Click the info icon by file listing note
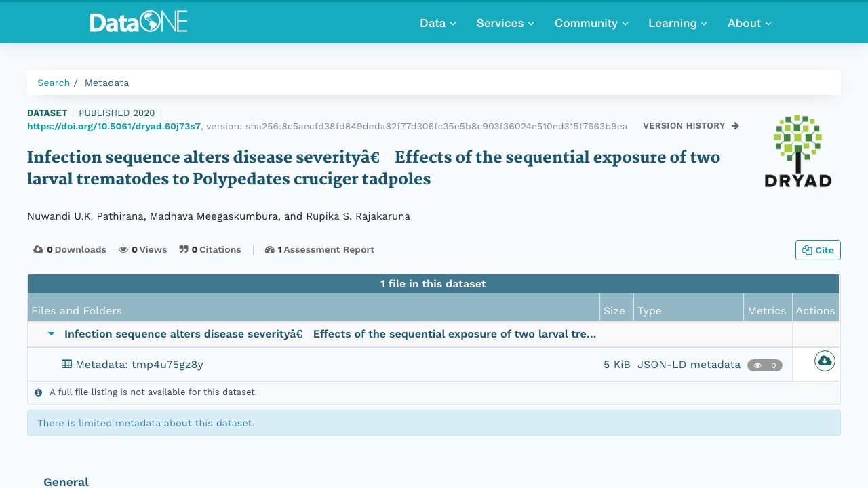 (x=39, y=392)
